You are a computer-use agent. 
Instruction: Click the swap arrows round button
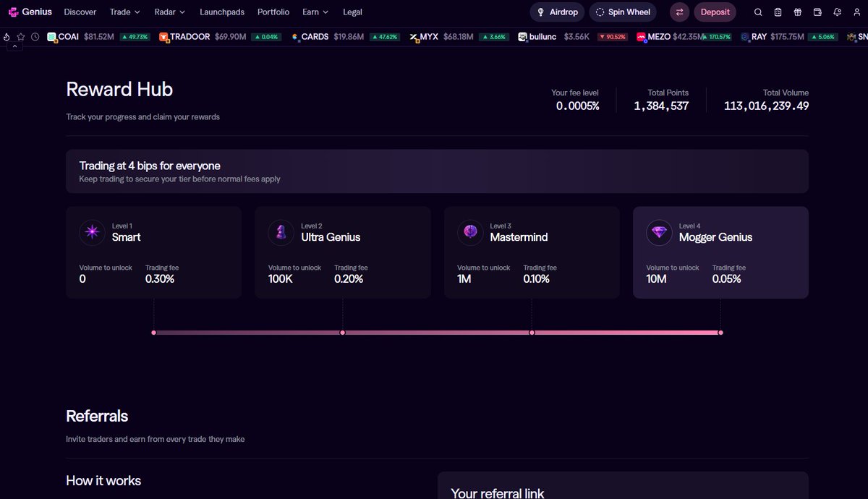[x=679, y=12]
